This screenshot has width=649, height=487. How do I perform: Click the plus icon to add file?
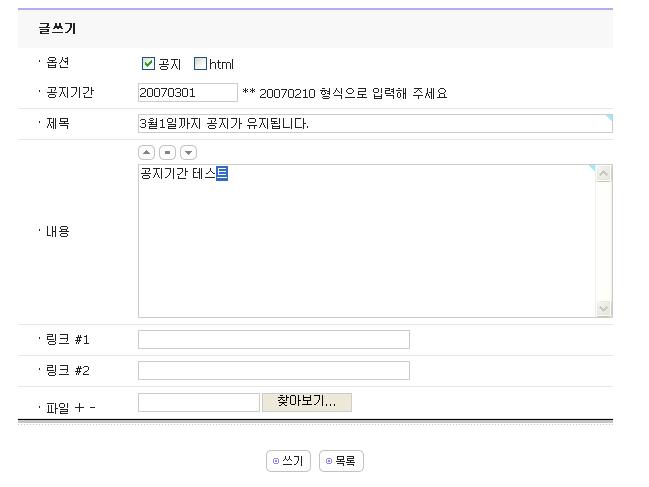[79, 408]
